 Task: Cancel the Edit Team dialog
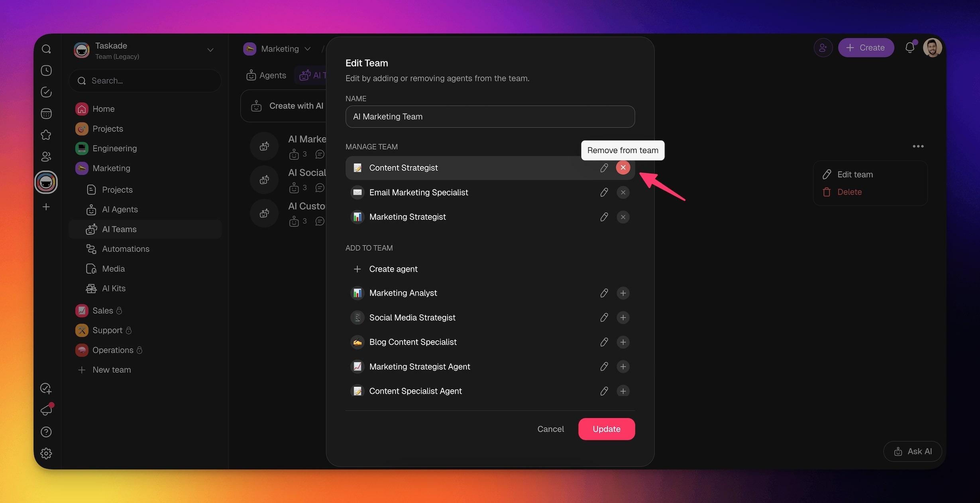tap(550, 429)
